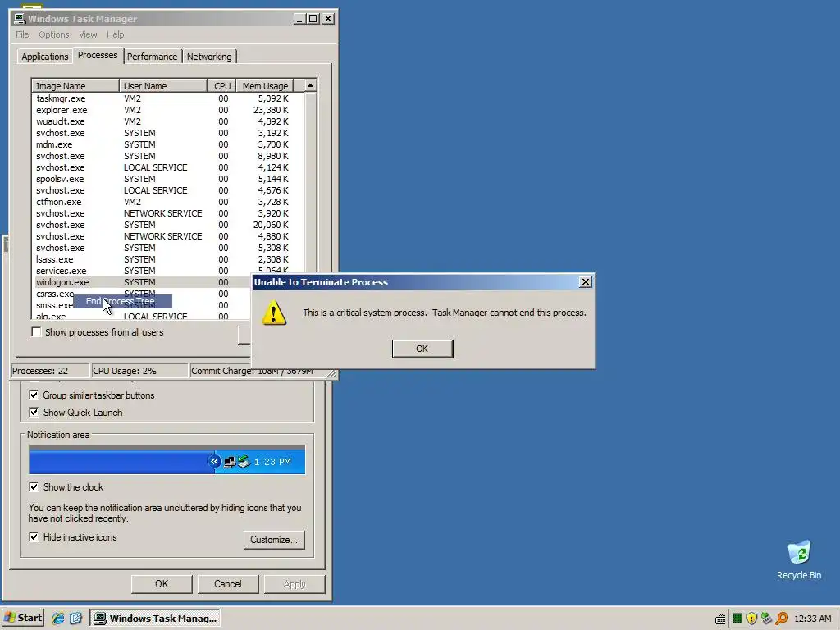Click the Apply button
The image size is (840, 630).
click(294, 584)
